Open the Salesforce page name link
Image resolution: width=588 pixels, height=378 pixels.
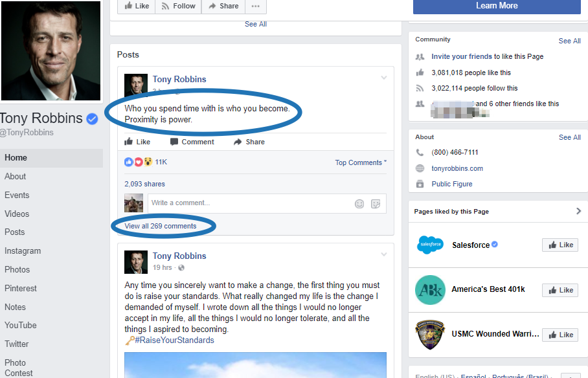[x=471, y=245]
